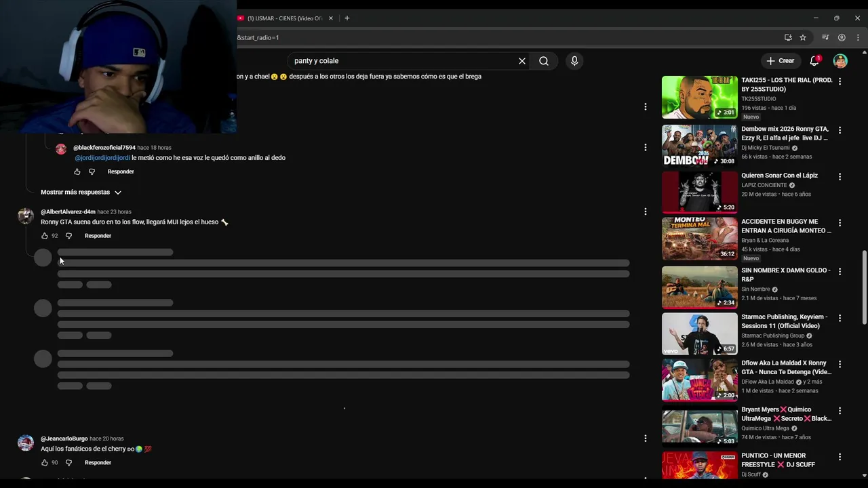Clear the search box with the X icon

(522, 61)
